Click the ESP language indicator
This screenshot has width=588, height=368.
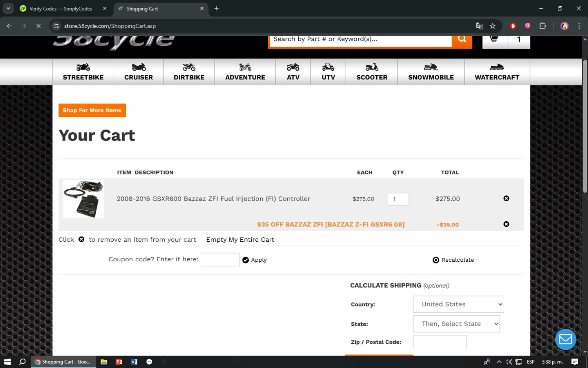point(531,362)
